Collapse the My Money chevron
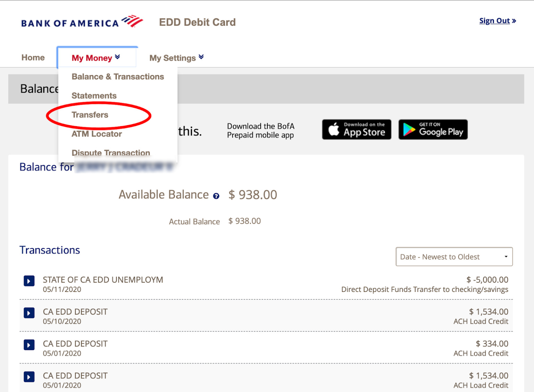Screen dimensions: 534x392 click(x=118, y=57)
